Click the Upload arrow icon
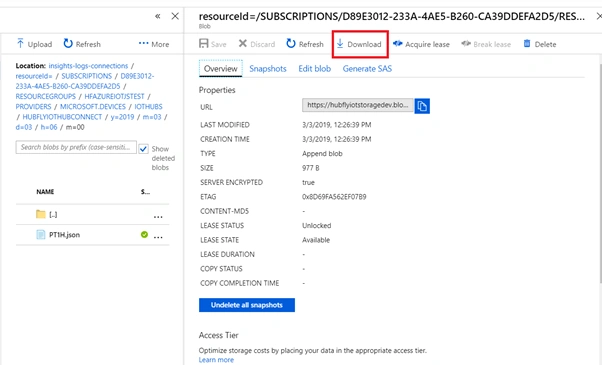The height and width of the screenshot is (365, 602). [20, 43]
